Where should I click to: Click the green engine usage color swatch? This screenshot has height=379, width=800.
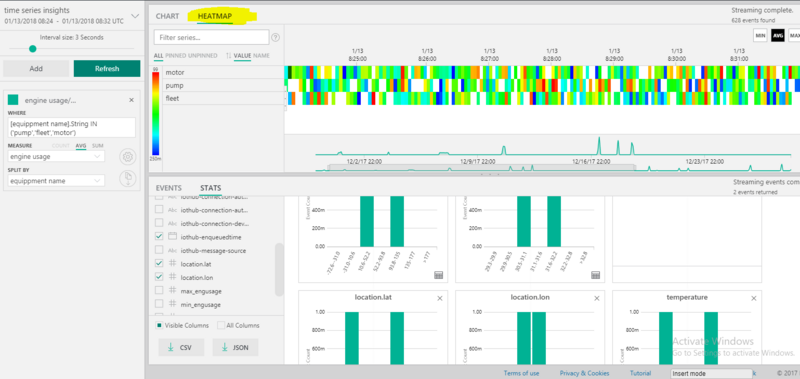(x=13, y=100)
